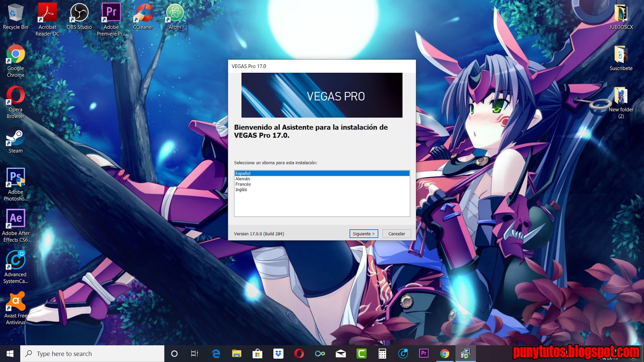Click the Type here to search box
The image size is (644, 362).
(92, 354)
